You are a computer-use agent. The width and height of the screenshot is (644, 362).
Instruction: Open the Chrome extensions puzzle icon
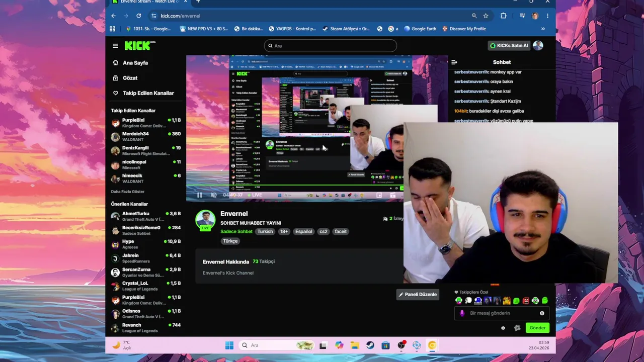[503, 16]
